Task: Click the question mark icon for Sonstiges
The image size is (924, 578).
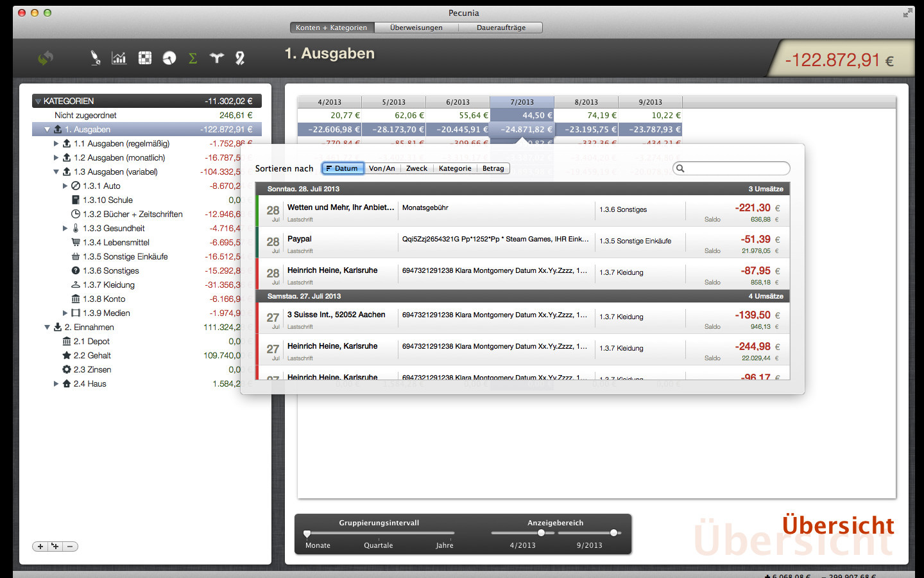Action: (x=76, y=270)
